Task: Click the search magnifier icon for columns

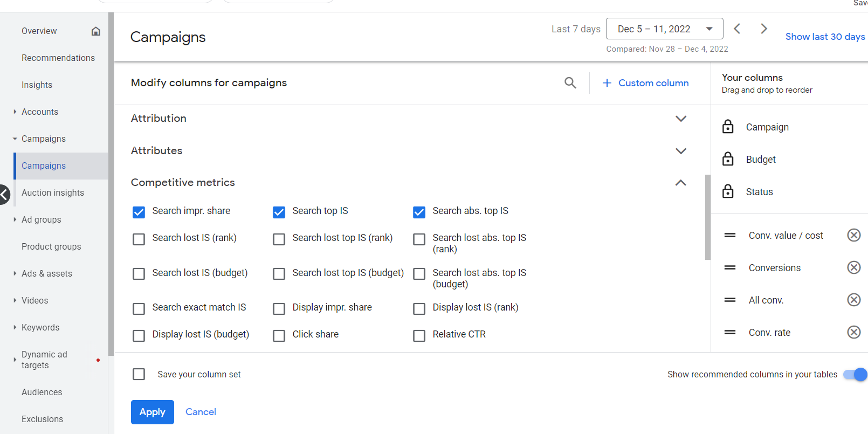Action: (570, 83)
